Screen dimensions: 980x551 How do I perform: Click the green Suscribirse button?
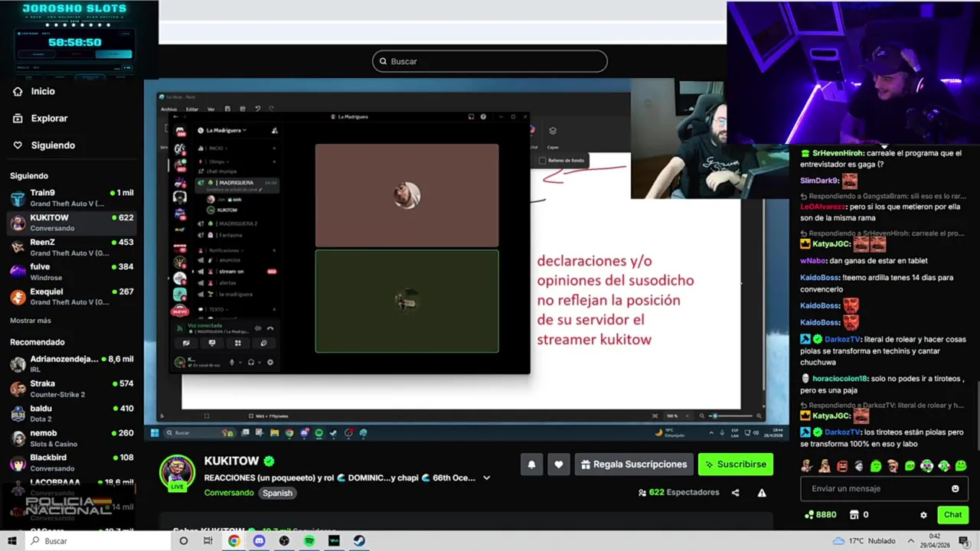click(736, 465)
